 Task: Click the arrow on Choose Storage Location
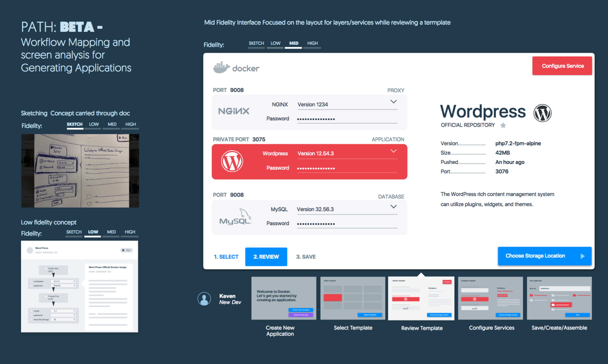pyautogui.click(x=583, y=256)
